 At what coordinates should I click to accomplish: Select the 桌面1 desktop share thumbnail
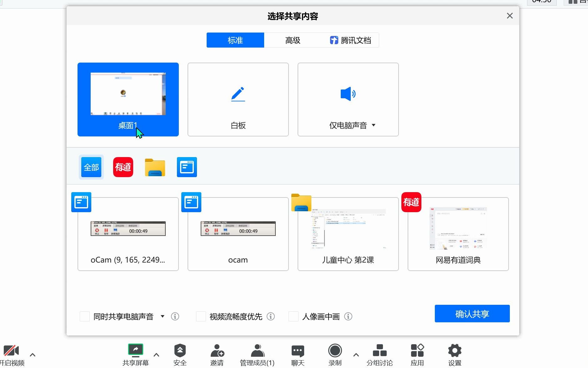[128, 100]
